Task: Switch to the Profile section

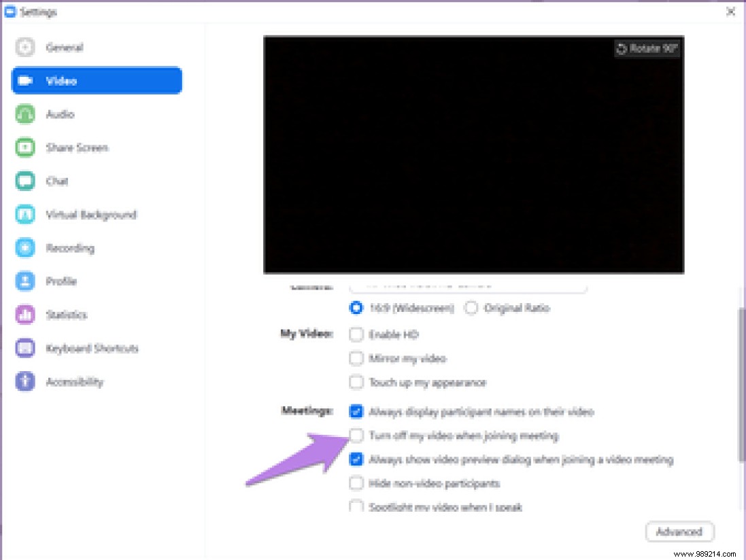Action: click(61, 281)
